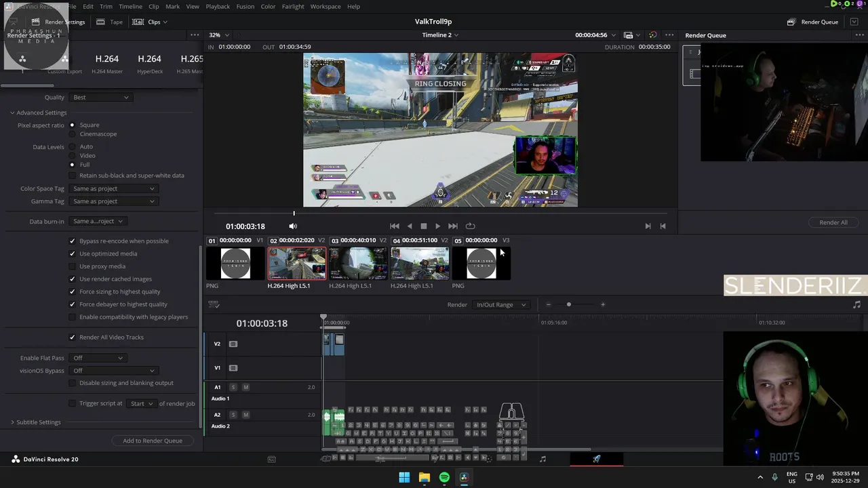The image size is (868, 488).
Task: Enable Disable sizing and blanking output
Action: [x=73, y=383]
